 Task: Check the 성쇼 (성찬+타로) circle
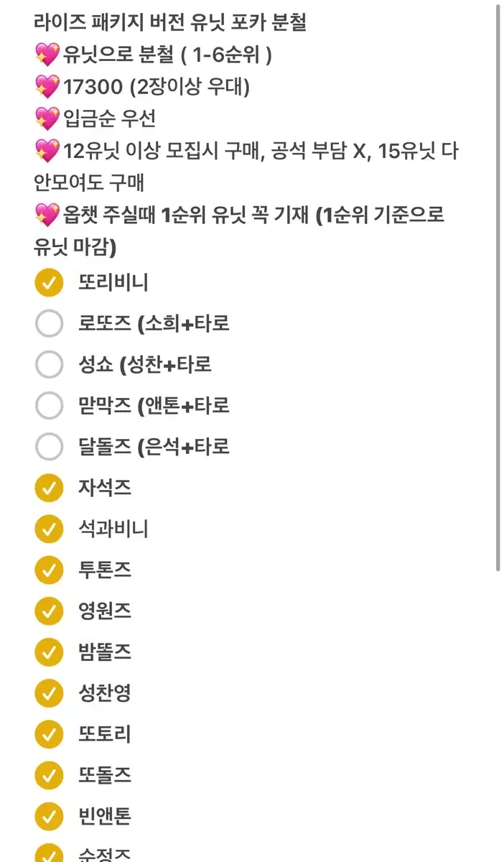(49, 364)
